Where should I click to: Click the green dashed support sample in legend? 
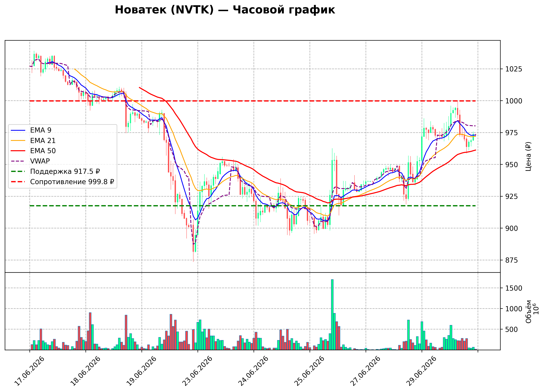pos(18,172)
